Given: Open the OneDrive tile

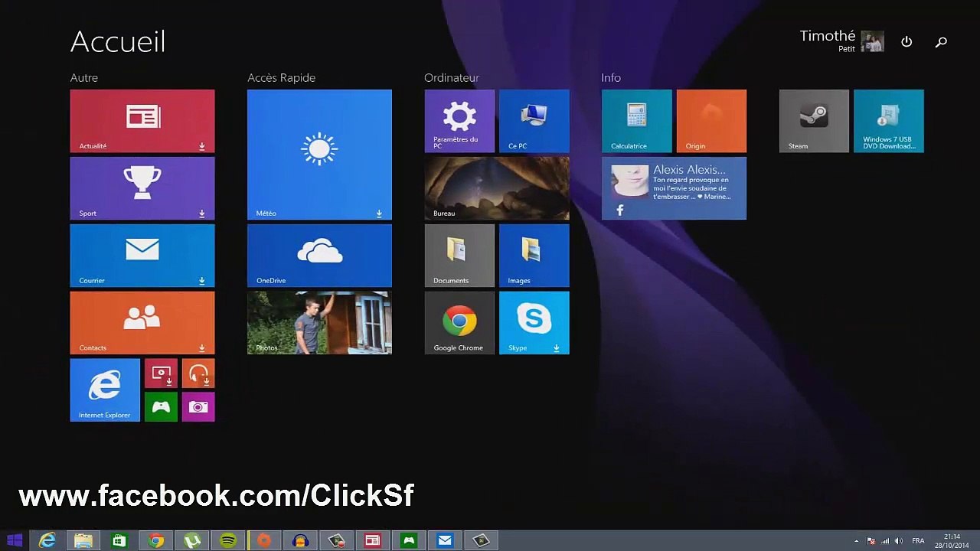Looking at the screenshot, I should 319,256.
